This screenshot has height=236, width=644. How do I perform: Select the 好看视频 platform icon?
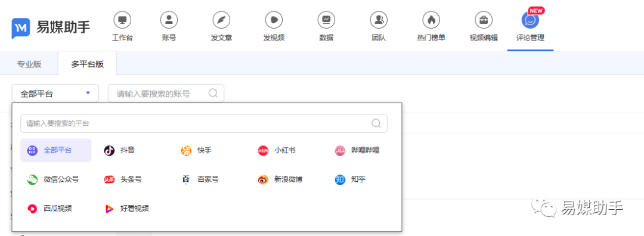pyautogui.click(x=109, y=209)
